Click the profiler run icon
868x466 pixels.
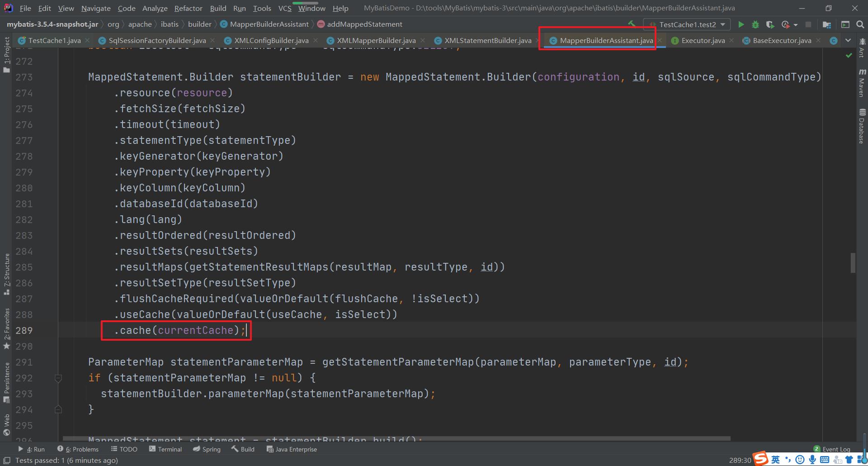785,24
